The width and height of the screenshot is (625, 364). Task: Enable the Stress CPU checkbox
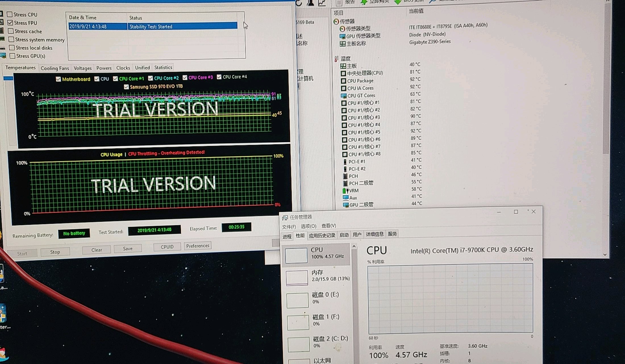[x=10, y=14]
